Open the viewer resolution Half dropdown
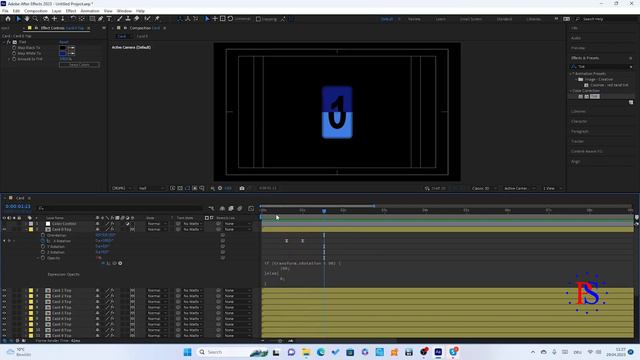This screenshot has width=640, height=360. tap(151, 188)
